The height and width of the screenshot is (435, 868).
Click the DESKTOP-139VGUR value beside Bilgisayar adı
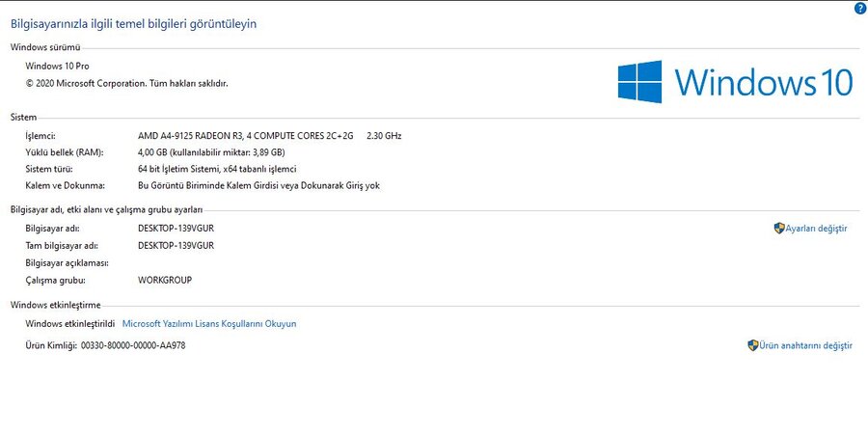[176, 228]
